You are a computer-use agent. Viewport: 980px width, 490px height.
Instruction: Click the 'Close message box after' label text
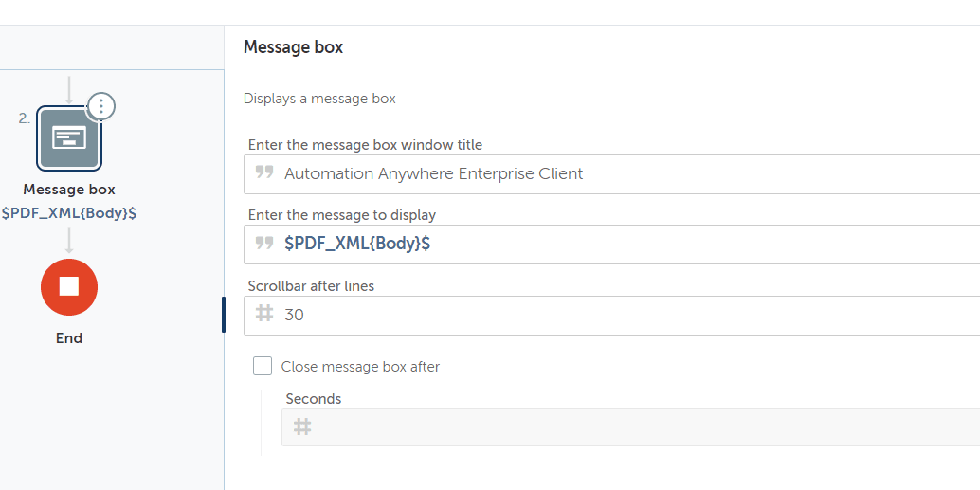[x=360, y=367]
